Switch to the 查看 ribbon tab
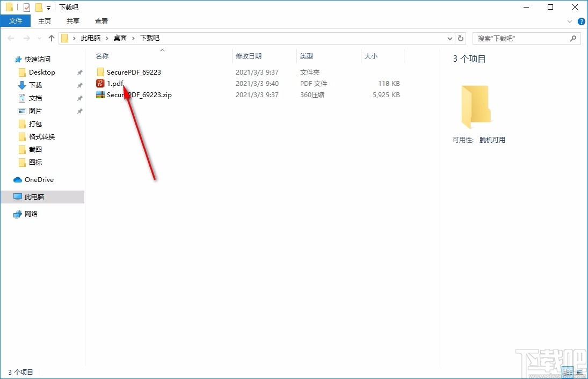The width and height of the screenshot is (588, 379). [101, 21]
